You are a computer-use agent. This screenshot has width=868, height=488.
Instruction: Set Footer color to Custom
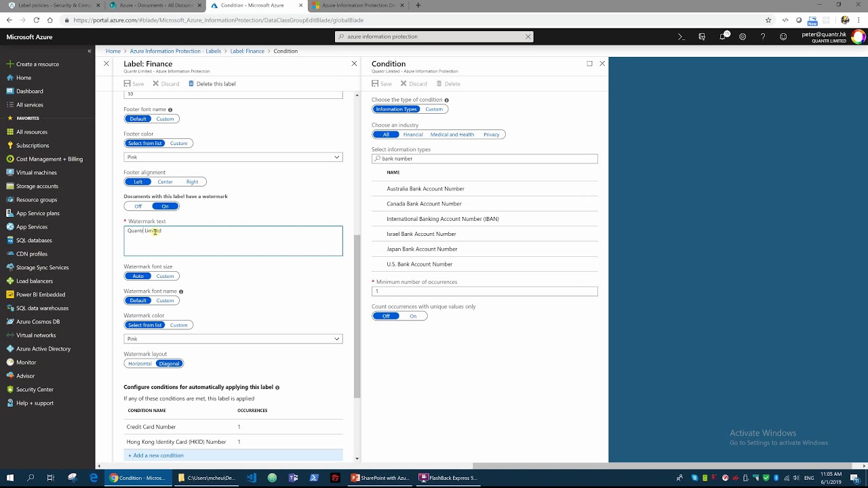[x=179, y=143]
